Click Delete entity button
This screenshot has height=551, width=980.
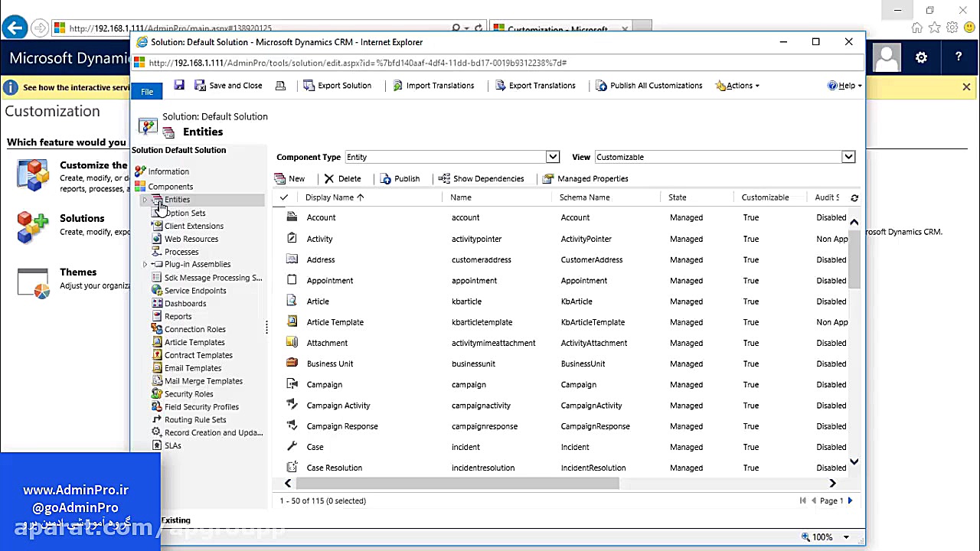tap(342, 178)
